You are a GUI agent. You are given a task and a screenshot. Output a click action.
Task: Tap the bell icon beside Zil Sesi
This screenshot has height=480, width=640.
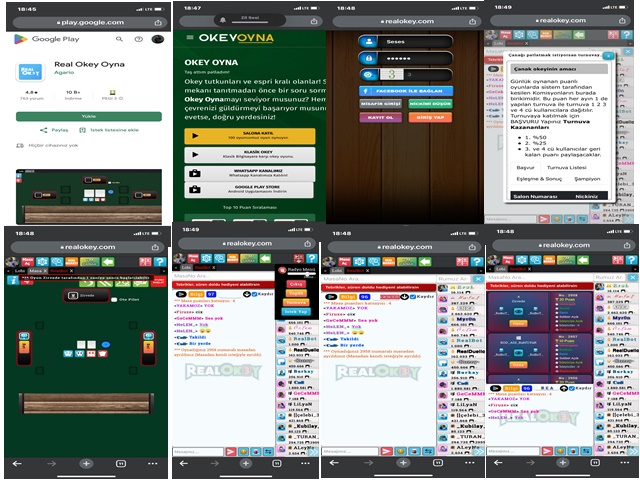pos(223,20)
